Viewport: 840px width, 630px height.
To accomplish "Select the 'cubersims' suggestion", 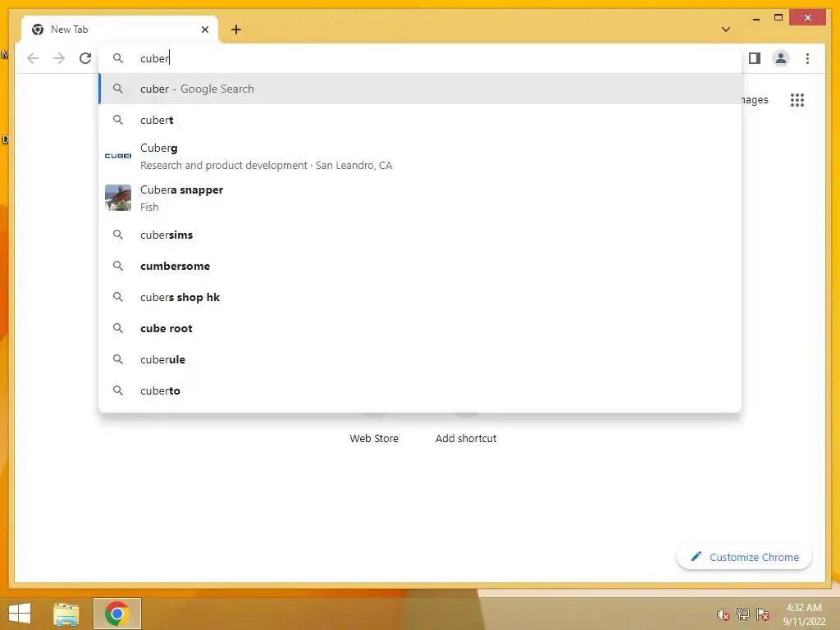I will pyautogui.click(x=420, y=235).
